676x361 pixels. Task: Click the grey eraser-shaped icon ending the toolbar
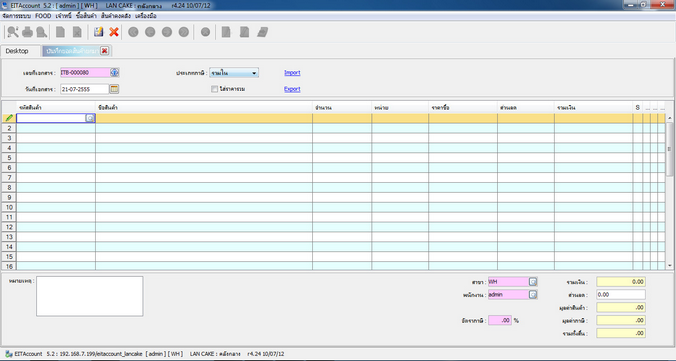coord(263,32)
